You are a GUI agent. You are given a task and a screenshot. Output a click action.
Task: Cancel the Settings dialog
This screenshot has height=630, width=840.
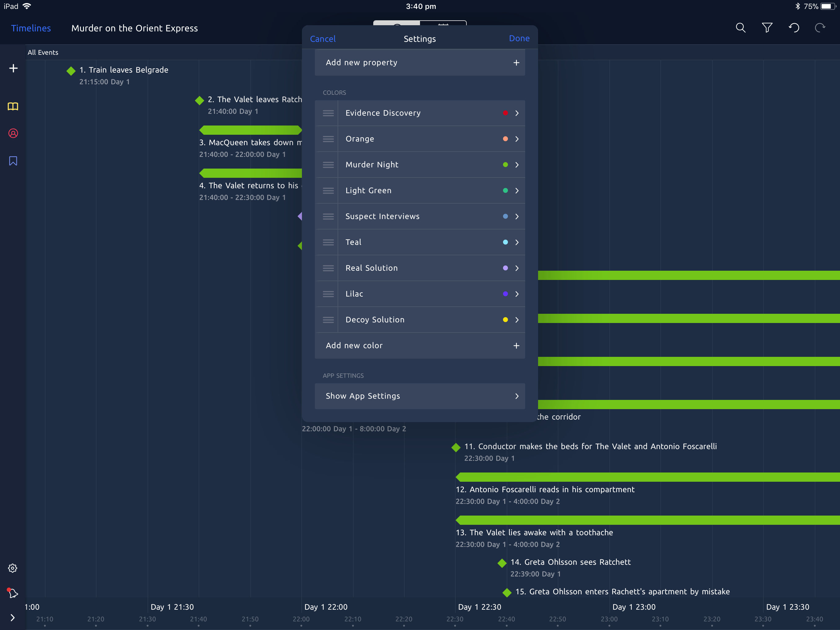pos(323,39)
